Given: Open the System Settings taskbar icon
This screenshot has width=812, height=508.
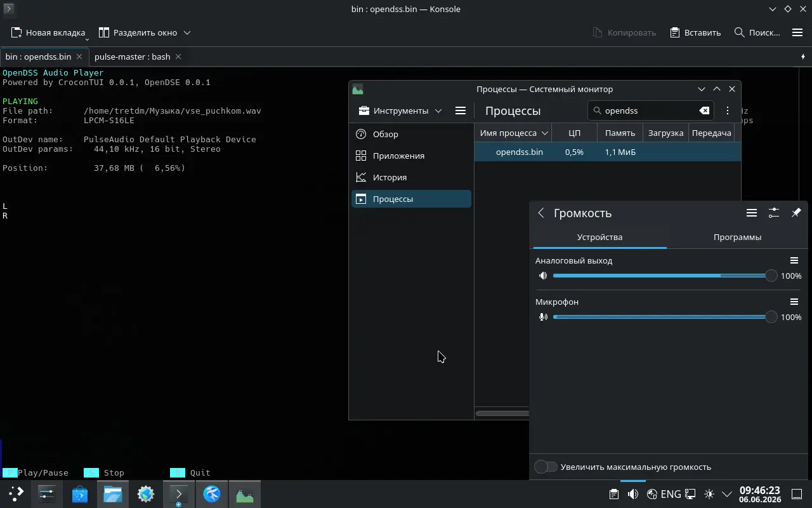Looking at the screenshot, I should coord(47,493).
